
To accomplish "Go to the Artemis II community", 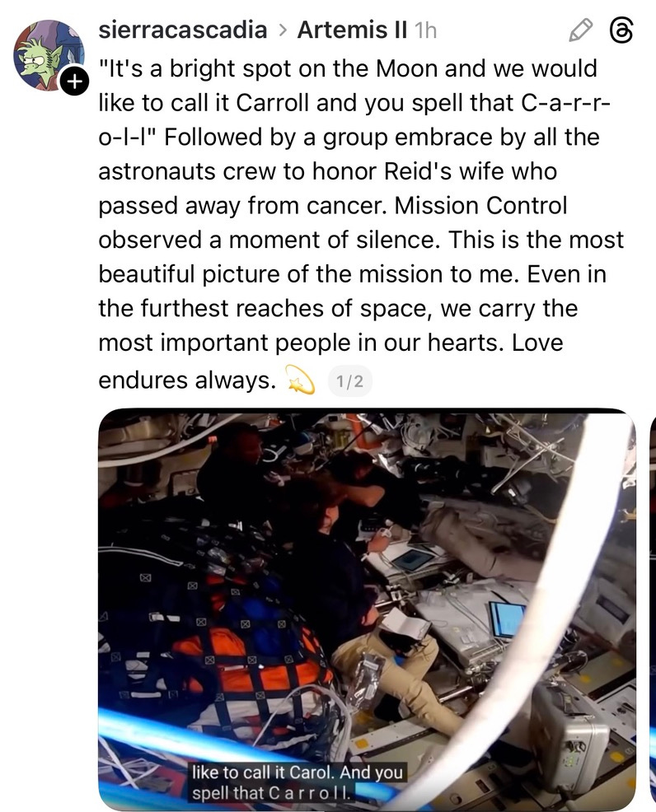I will pos(352,30).
